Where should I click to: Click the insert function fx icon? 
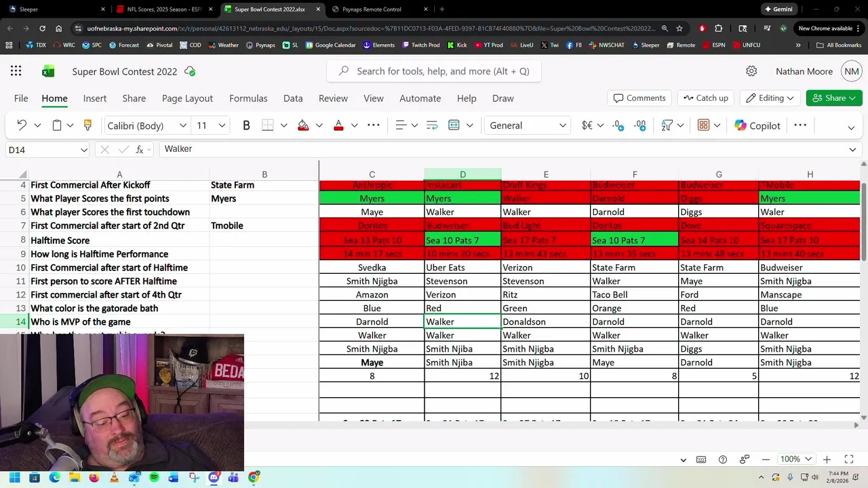pyautogui.click(x=140, y=150)
